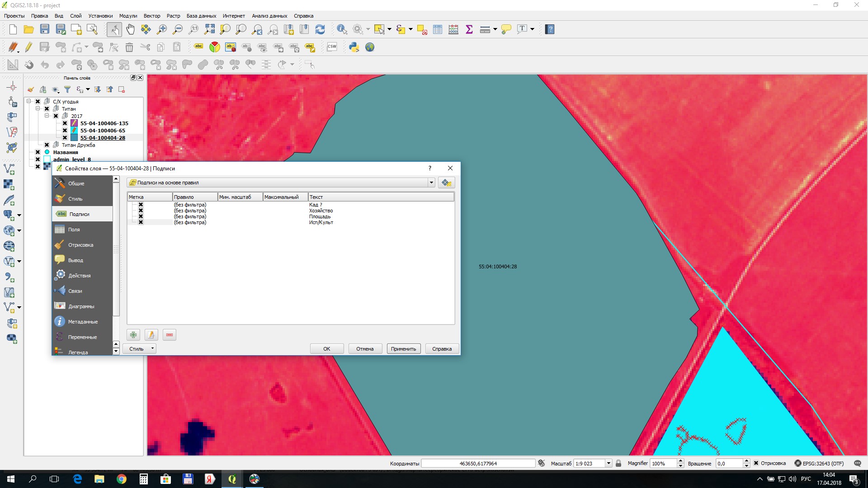Select Метаданные section in layer properties
Image resolution: width=868 pixels, height=488 pixels.
pos(83,321)
